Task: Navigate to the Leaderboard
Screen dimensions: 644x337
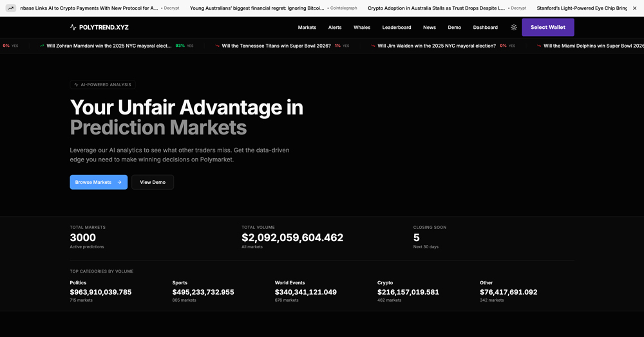Action: (397, 28)
